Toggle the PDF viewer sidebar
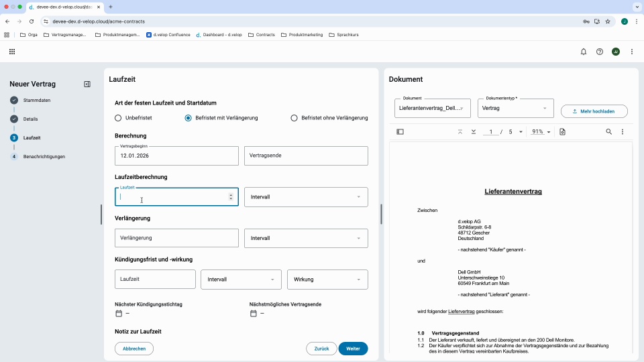The image size is (644, 362). 400,132
